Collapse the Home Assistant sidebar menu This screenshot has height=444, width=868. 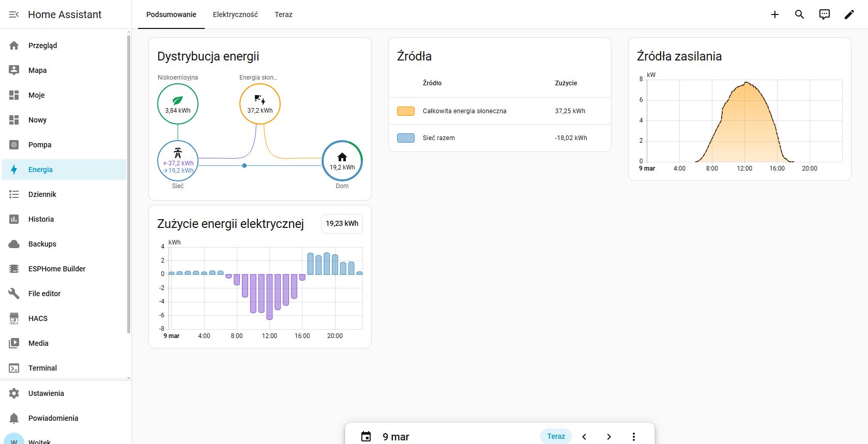[14, 14]
